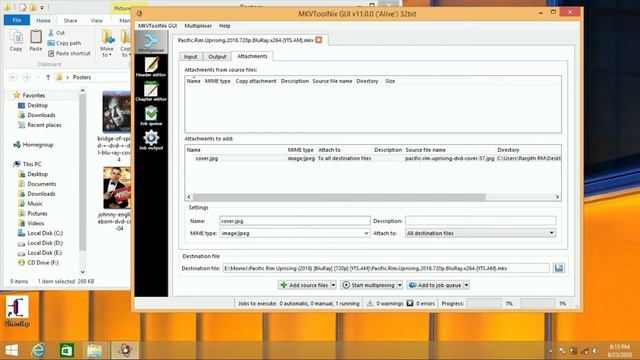Click Cut in File Explorer ribbon

click(x=56, y=33)
